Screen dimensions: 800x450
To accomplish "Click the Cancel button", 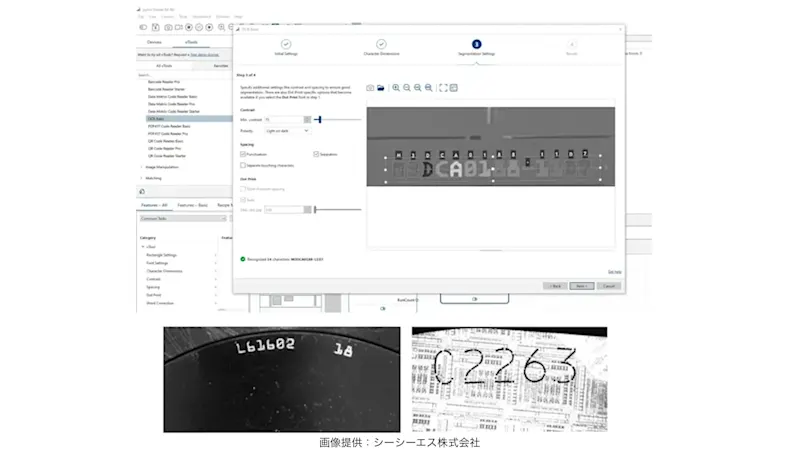I will pos(609,286).
